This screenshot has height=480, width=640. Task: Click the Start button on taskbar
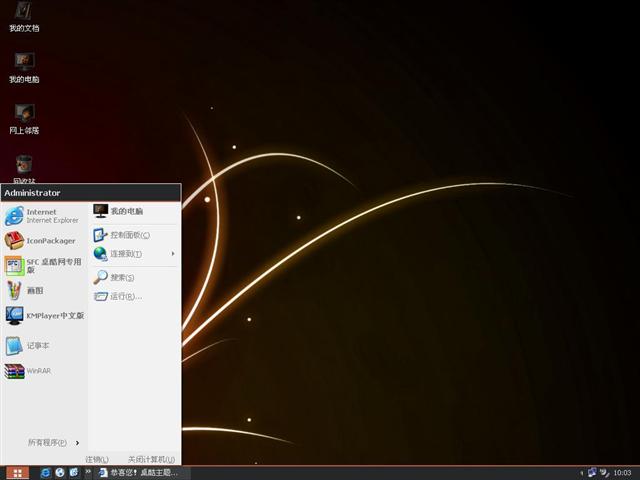pos(17,472)
